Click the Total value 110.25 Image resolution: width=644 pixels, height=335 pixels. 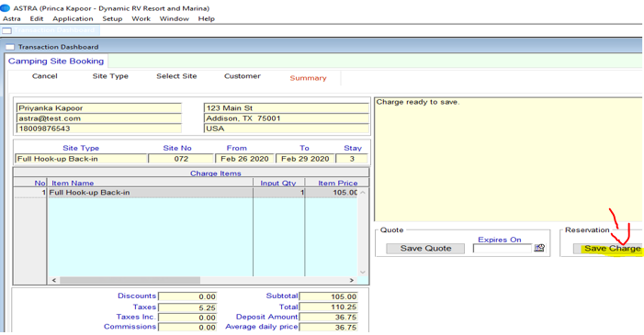329,307
